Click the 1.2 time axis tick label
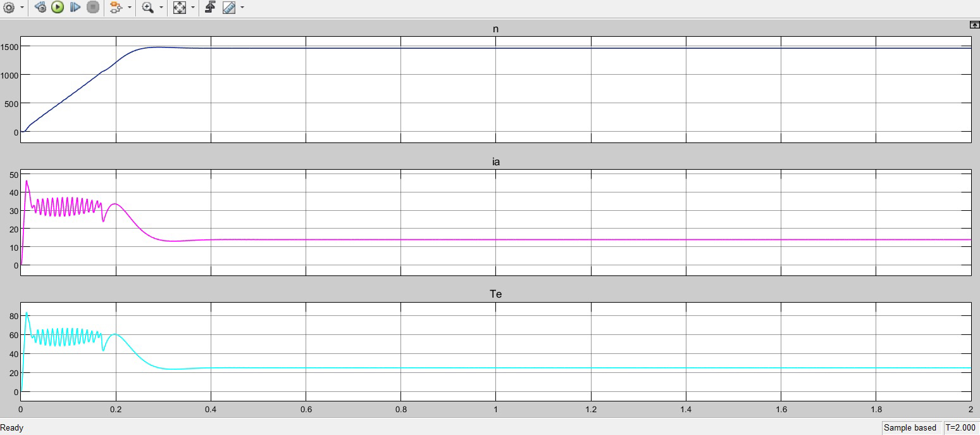 pyautogui.click(x=591, y=410)
